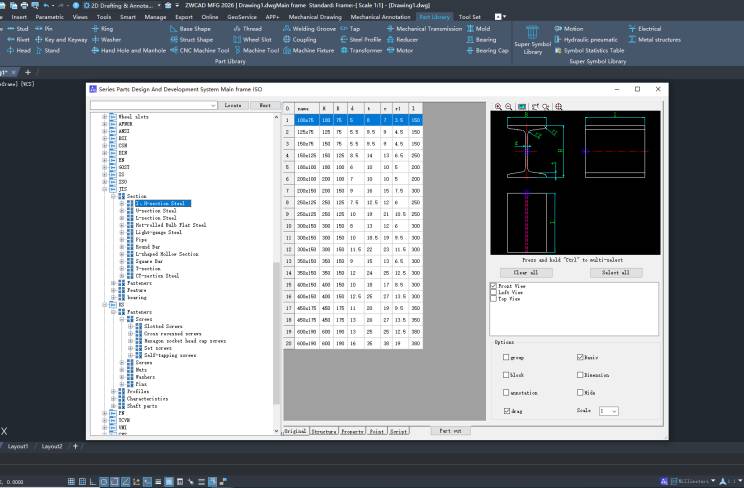Choose the Bearing Cap part icon
Viewport: 744px width, 488px height.
(x=491, y=49)
